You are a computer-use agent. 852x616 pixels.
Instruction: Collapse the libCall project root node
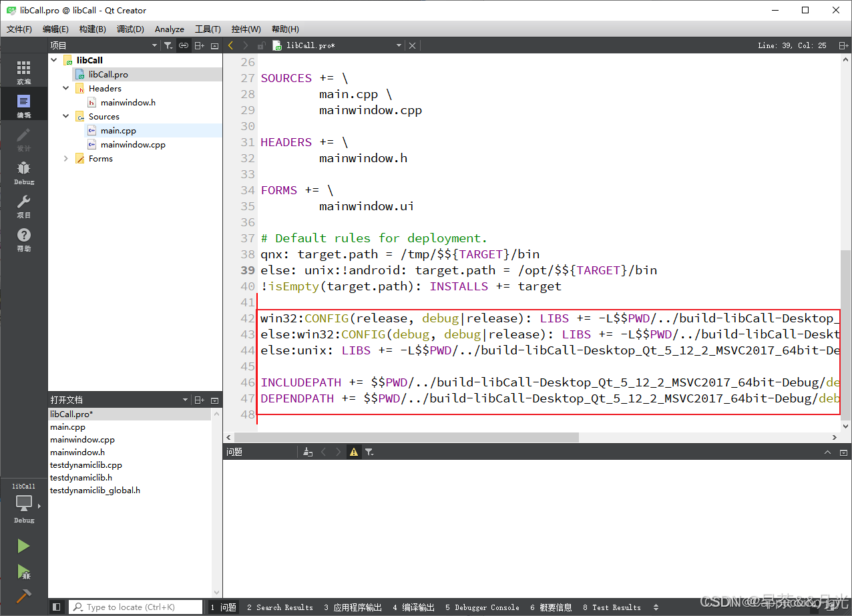53,60
